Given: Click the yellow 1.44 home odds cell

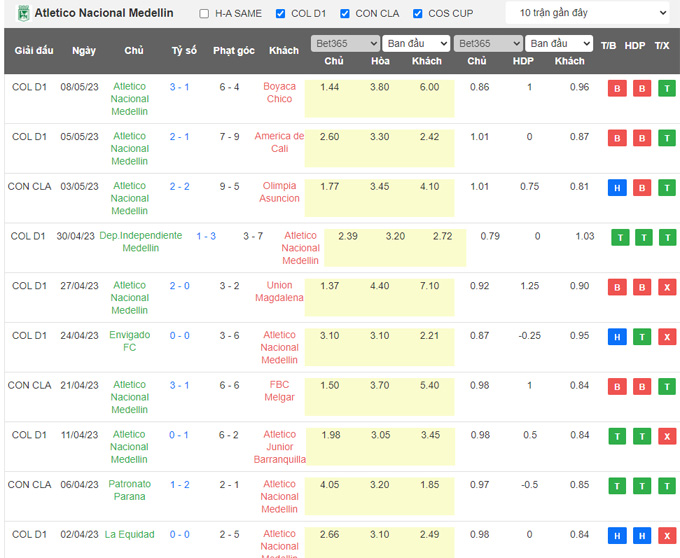Looking at the screenshot, I should 329,87.
